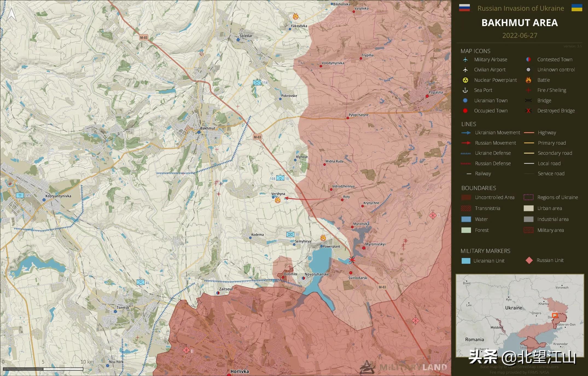Open the LINES legend section
588x376 pixels.
coord(468,124)
